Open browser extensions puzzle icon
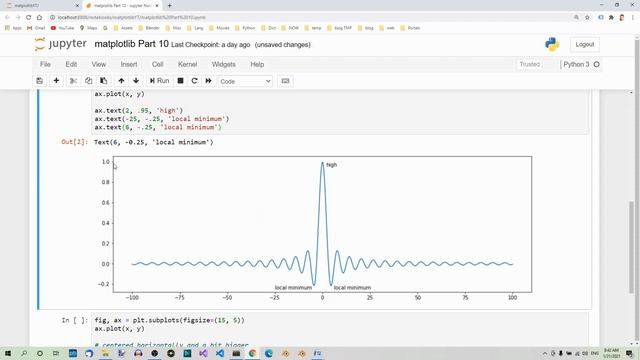This screenshot has width=640, height=360. [611, 18]
